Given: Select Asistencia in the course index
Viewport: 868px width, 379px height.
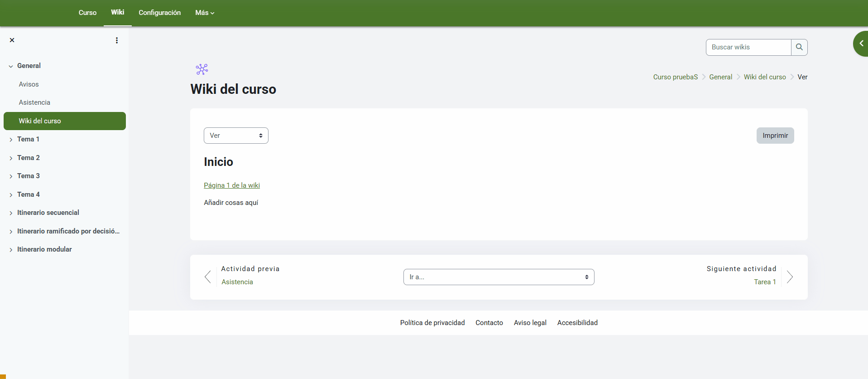Looking at the screenshot, I should point(34,102).
